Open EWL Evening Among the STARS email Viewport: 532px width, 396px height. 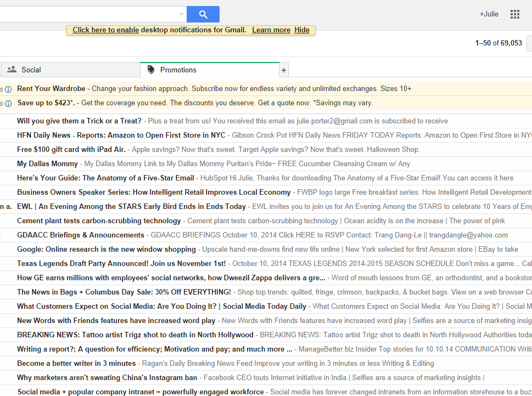(x=266, y=206)
